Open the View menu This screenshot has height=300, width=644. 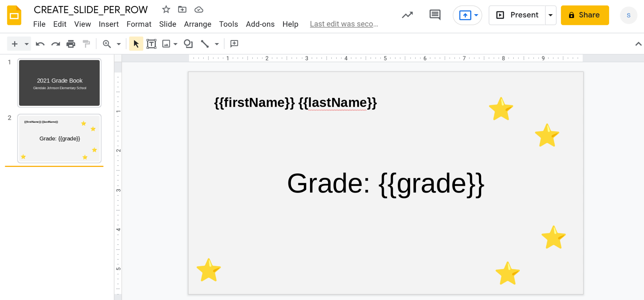[x=82, y=24]
